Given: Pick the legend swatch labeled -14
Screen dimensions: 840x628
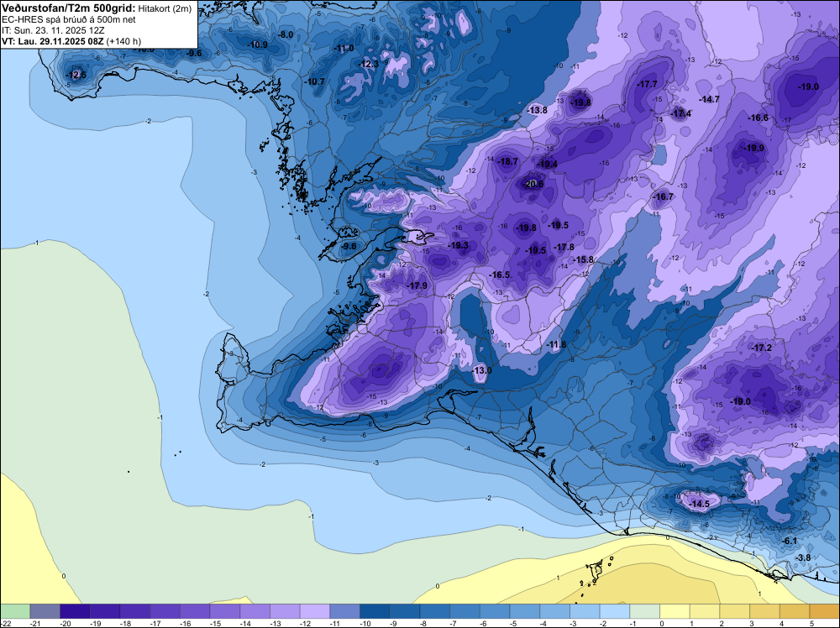Looking at the screenshot, I should pos(255,611).
